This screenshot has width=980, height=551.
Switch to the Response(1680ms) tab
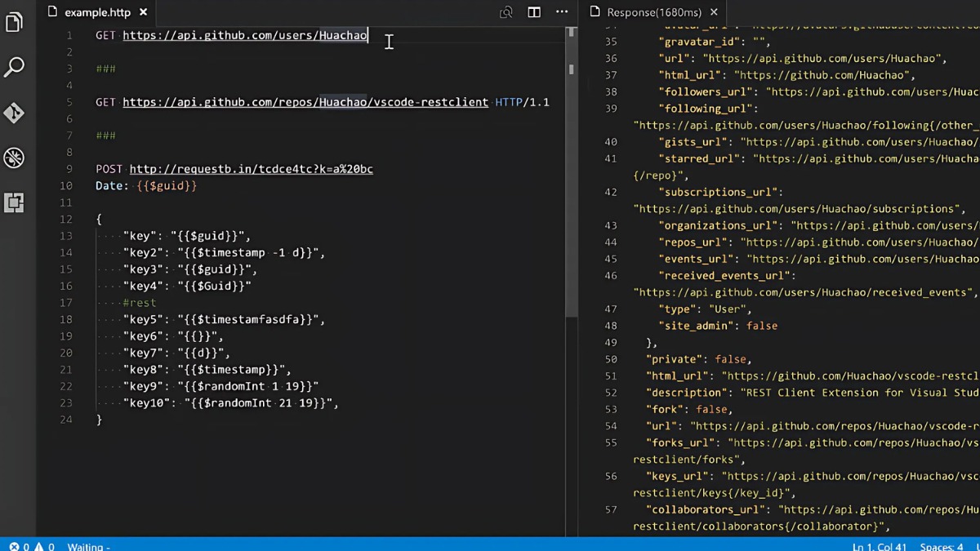[x=649, y=12]
